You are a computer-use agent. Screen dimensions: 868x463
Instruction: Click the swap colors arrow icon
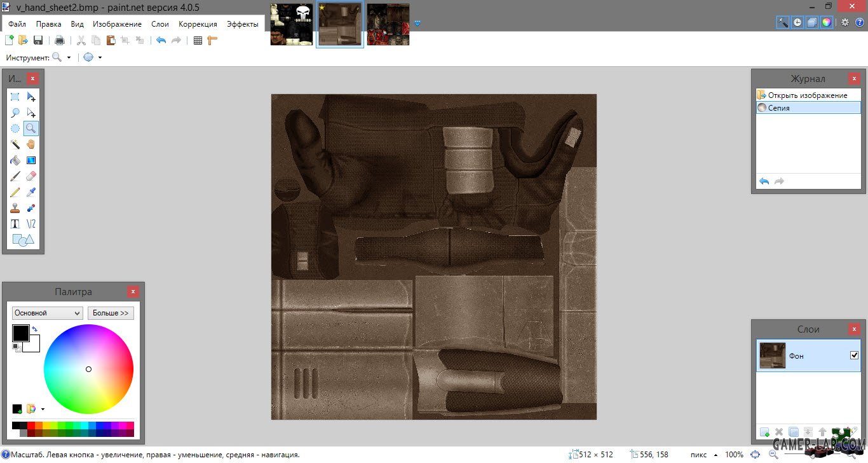34,329
